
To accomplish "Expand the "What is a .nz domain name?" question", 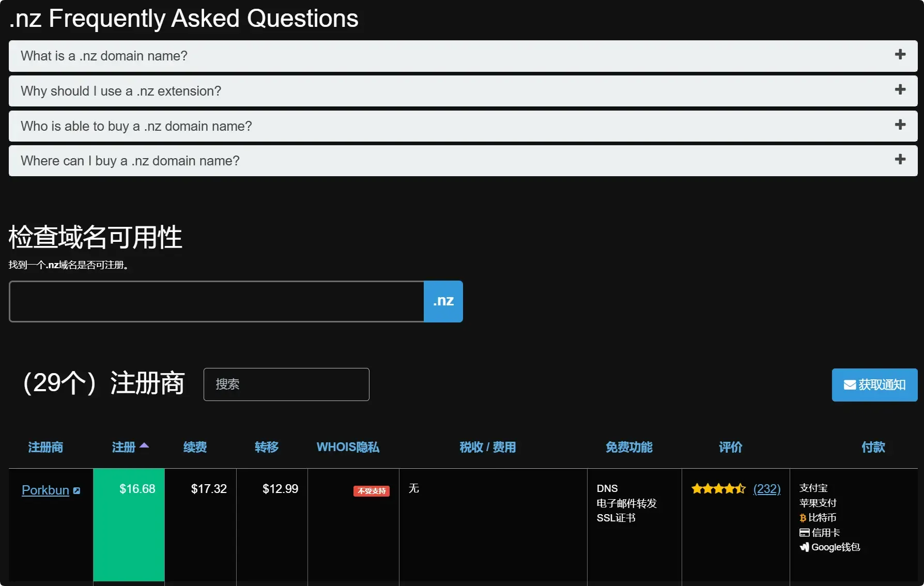I will 104,56.
